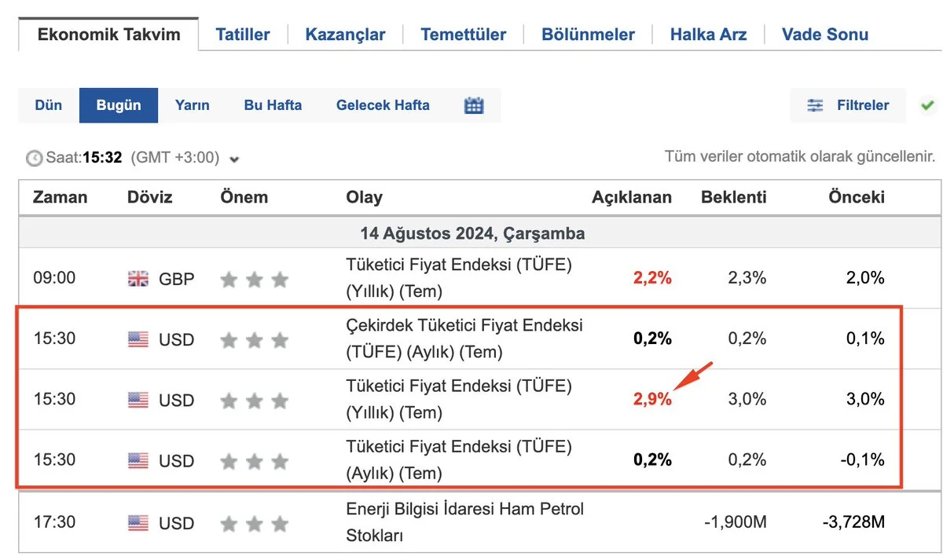The height and width of the screenshot is (560, 943).
Task: Show yesterday's events with Dün
Action: [x=48, y=105]
